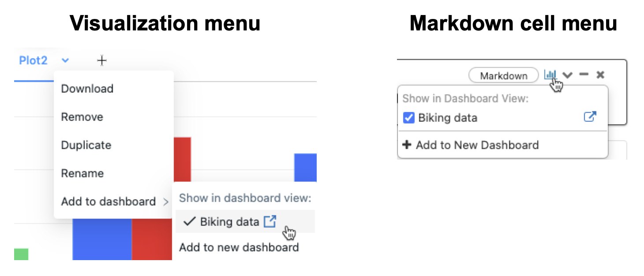Open the dashboard bar-chart icon in Markdown cell

[x=550, y=75]
